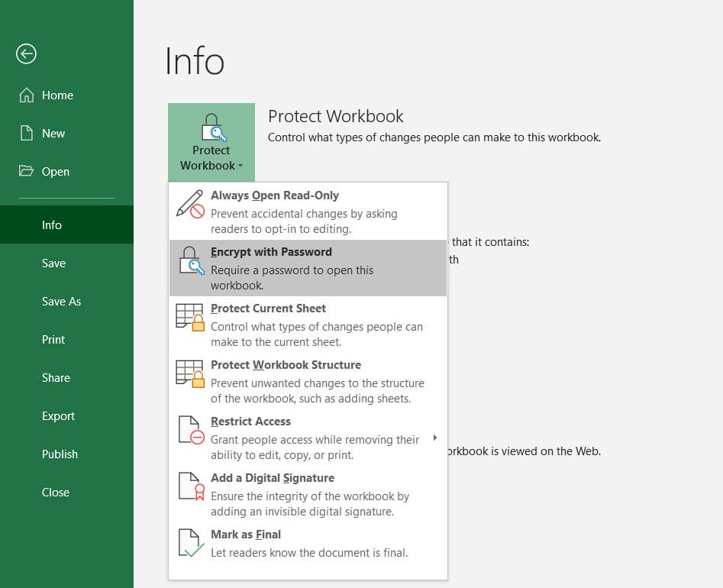Choose Encrypt with Password from the menu
The height and width of the screenshot is (588, 723).
[x=271, y=251]
